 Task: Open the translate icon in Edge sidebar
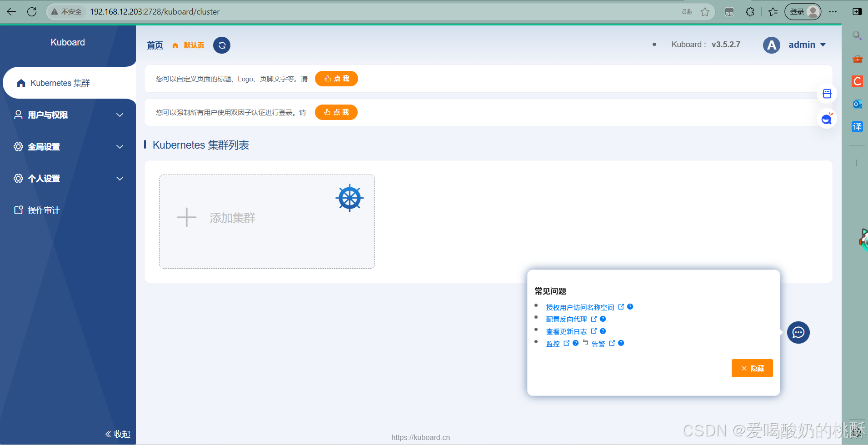[857, 127]
